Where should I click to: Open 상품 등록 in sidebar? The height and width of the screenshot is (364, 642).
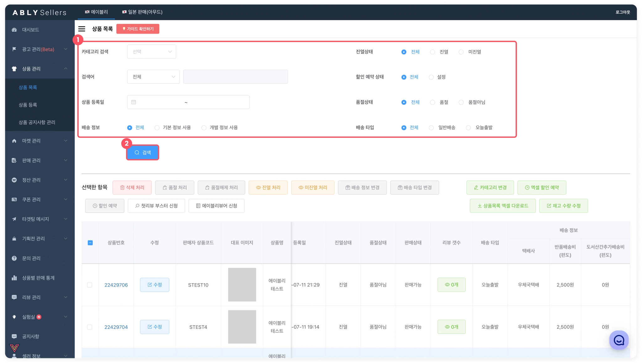pyautogui.click(x=28, y=105)
